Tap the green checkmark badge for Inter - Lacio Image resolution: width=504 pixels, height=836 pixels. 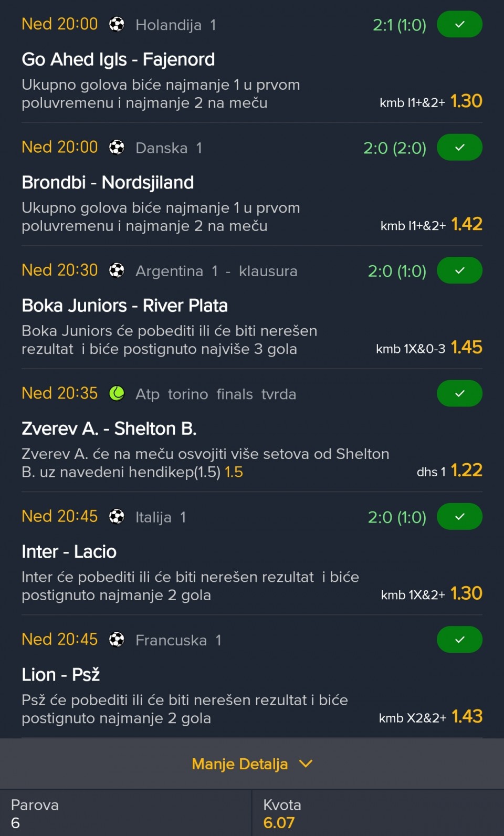(459, 517)
